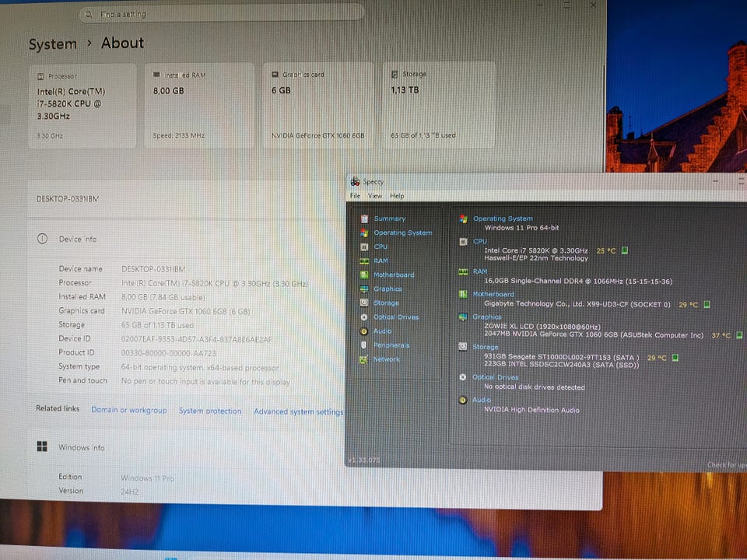Open Advanced system settings link
The width and height of the screenshot is (747, 560).
[298, 411]
